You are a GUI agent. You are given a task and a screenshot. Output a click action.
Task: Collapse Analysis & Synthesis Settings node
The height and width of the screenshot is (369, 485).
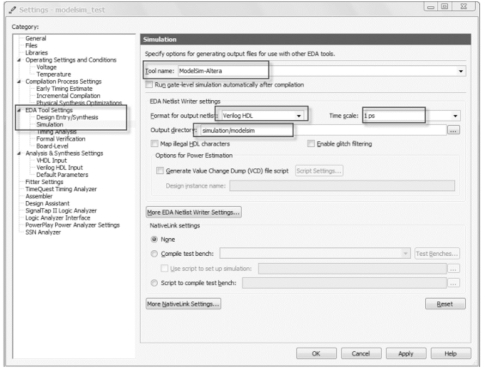pos(19,153)
